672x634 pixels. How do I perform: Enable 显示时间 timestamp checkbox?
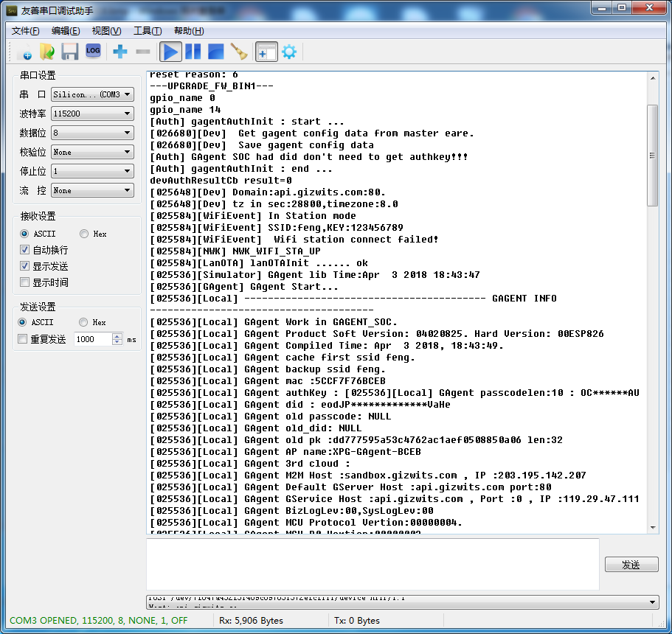pyautogui.click(x=26, y=281)
